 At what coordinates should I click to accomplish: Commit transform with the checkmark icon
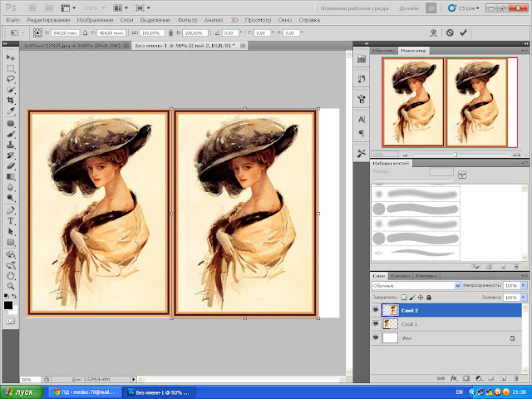coord(463,32)
